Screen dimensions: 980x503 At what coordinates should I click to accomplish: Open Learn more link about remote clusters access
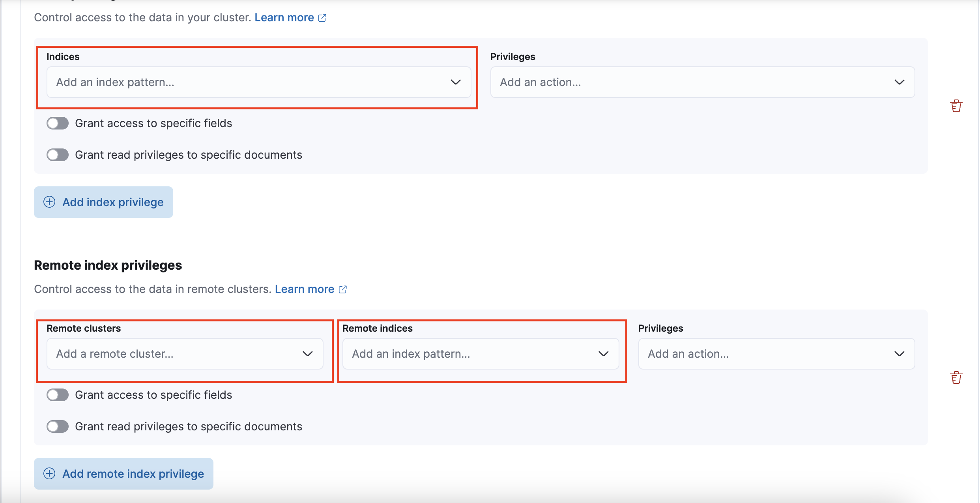(305, 289)
